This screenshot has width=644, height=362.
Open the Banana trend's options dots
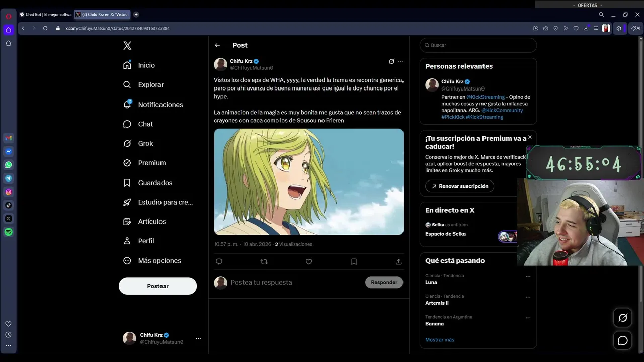coord(528,318)
